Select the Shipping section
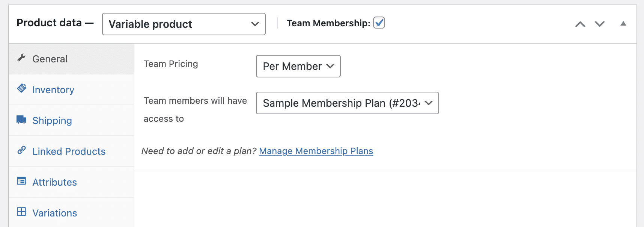Image resolution: width=644 pixels, height=227 pixels. 52,120
